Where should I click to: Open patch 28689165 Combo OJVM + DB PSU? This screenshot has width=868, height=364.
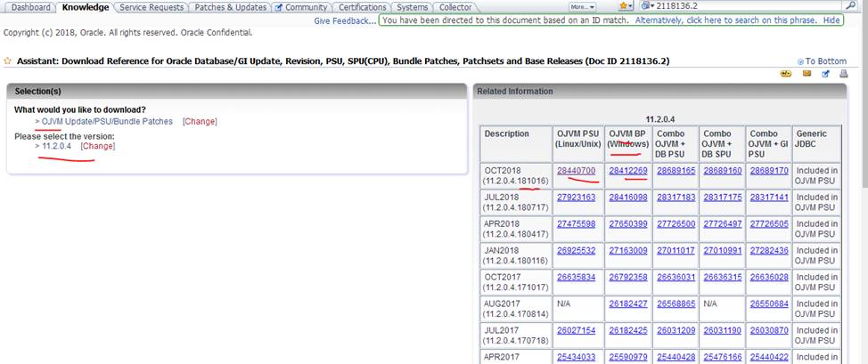pos(676,170)
